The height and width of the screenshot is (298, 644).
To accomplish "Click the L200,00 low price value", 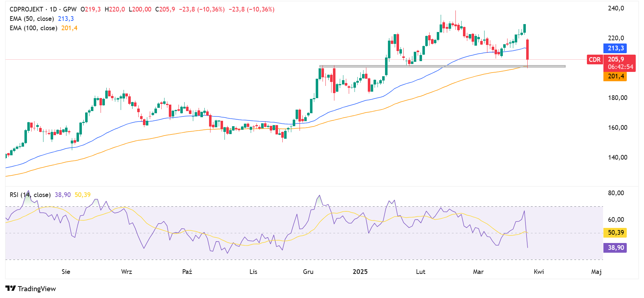I will click(140, 9).
